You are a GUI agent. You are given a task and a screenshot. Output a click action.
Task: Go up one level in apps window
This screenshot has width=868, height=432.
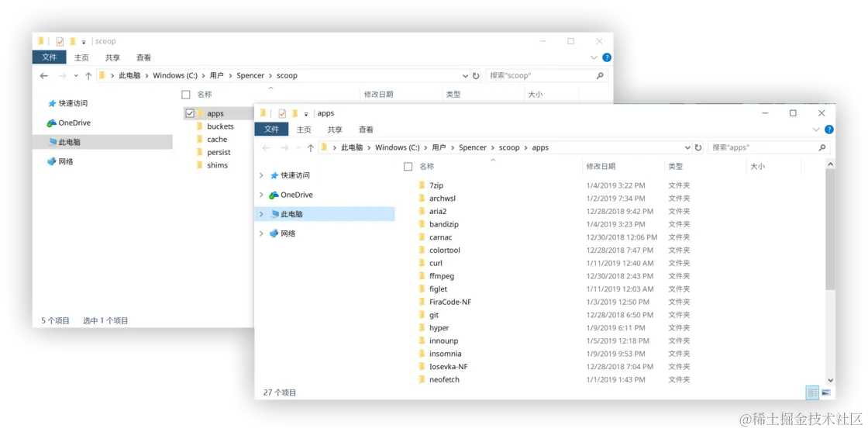[x=311, y=148]
